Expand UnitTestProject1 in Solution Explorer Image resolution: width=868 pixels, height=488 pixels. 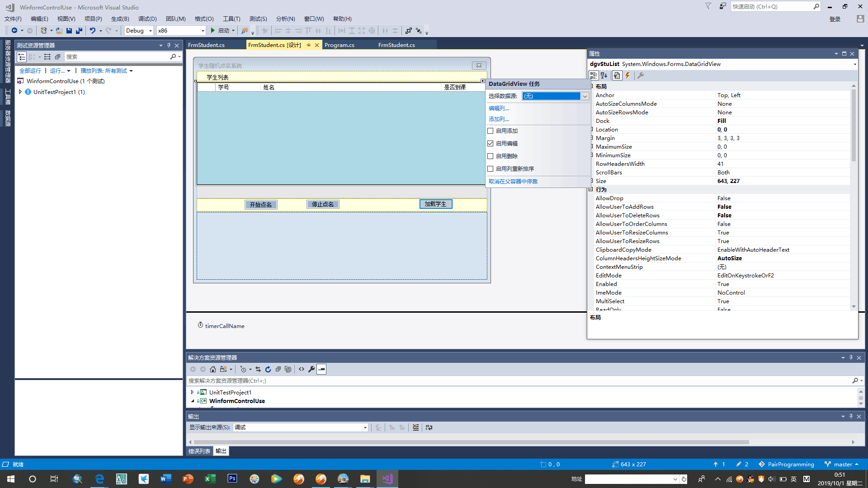click(x=192, y=392)
